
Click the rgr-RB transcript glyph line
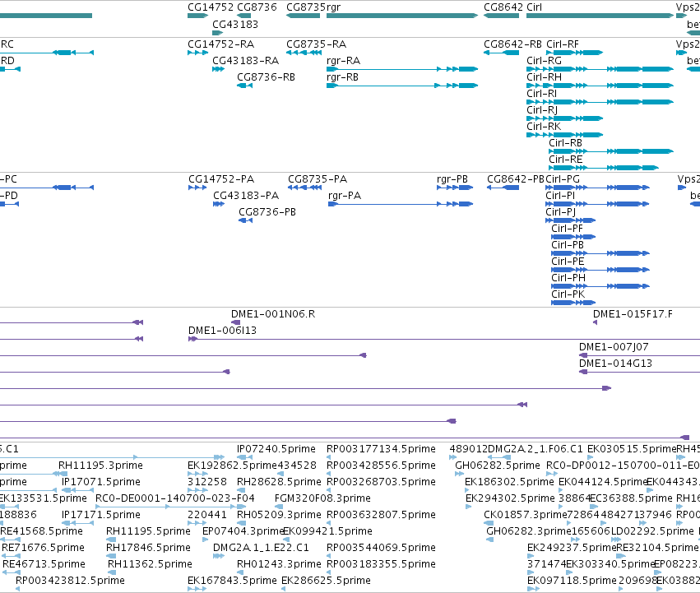coord(402,86)
